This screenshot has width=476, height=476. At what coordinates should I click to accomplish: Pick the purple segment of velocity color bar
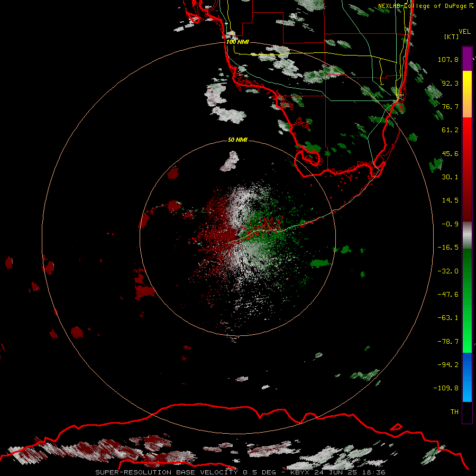point(467,59)
